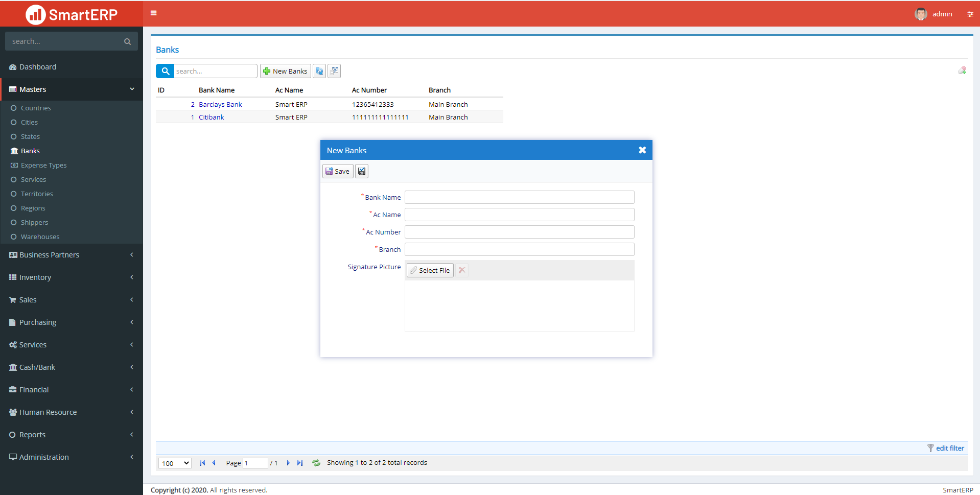Image resolution: width=980 pixels, height=495 pixels.
Task: Click the refresh icon in the pagination bar
Action: pyautogui.click(x=316, y=463)
